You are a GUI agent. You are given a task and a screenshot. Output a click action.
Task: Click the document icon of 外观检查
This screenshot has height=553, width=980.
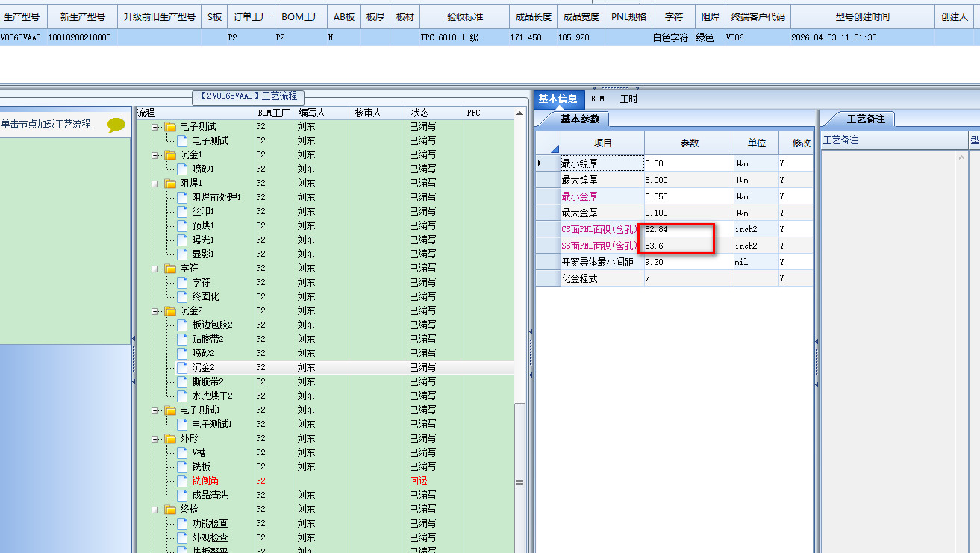(x=182, y=537)
